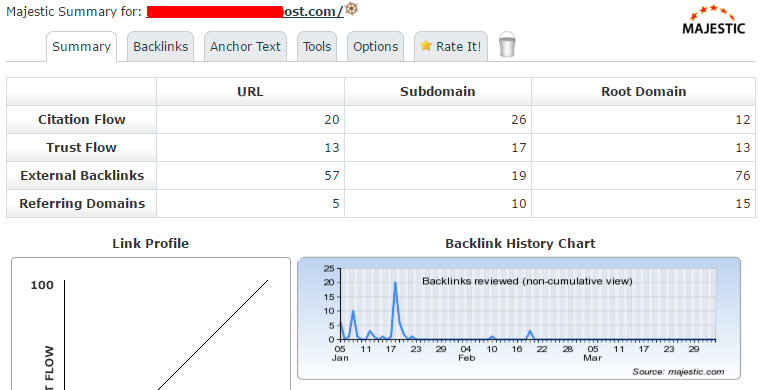The height and width of the screenshot is (390, 762).
Task: Click the Rate It! tab
Action: pyautogui.click(x=450, y=47)
